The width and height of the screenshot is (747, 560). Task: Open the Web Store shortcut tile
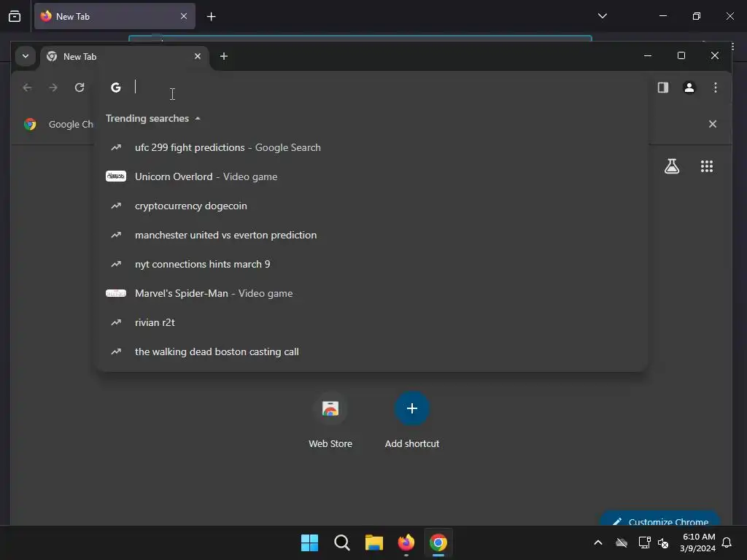tap(330, 420)
